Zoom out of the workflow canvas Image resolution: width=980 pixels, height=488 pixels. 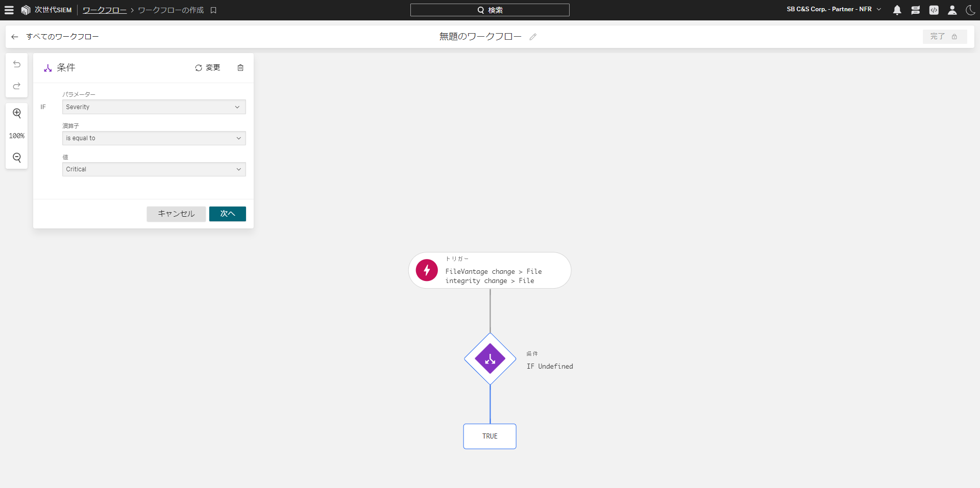(17, 158)
